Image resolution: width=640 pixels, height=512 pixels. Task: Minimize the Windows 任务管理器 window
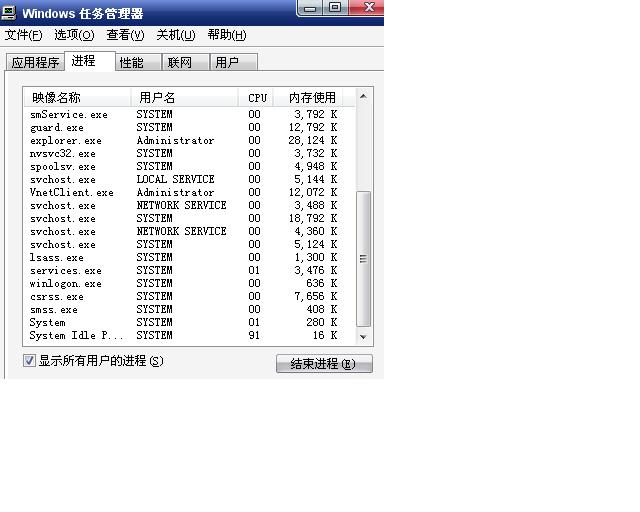[311, 8]
